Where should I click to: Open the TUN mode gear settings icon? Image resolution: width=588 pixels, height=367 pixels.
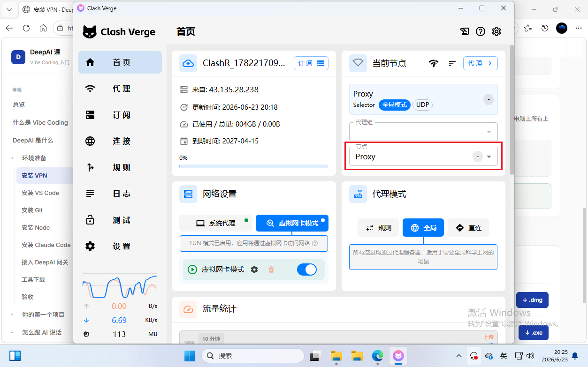coord(254,270)
